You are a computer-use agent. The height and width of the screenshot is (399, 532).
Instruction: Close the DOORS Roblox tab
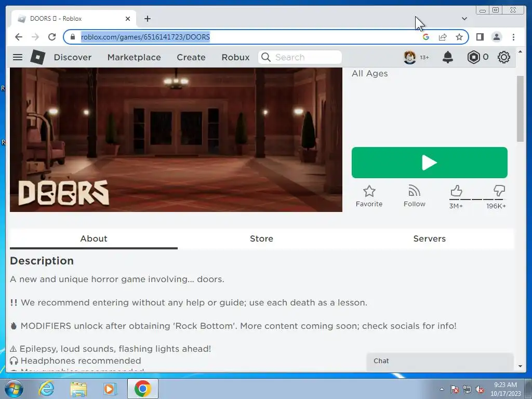(128, 19)
